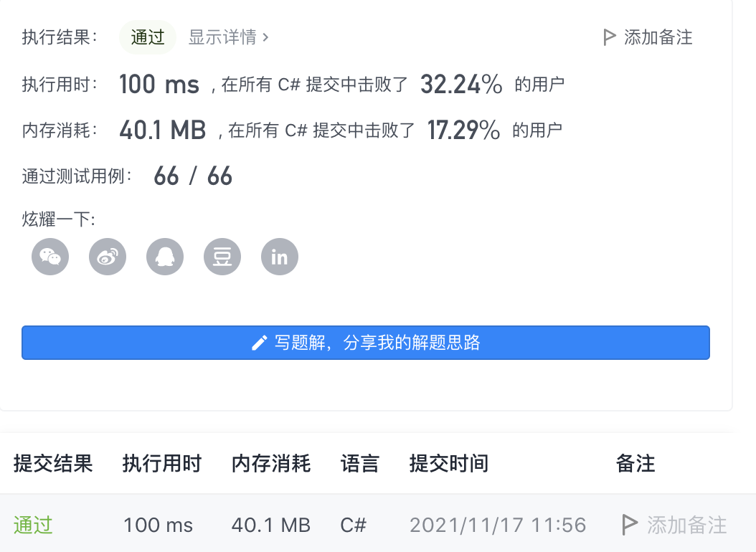Click 写题解,分享我的解题思路 button
Viewport: 756px width, 552px height.
(366, 343)
